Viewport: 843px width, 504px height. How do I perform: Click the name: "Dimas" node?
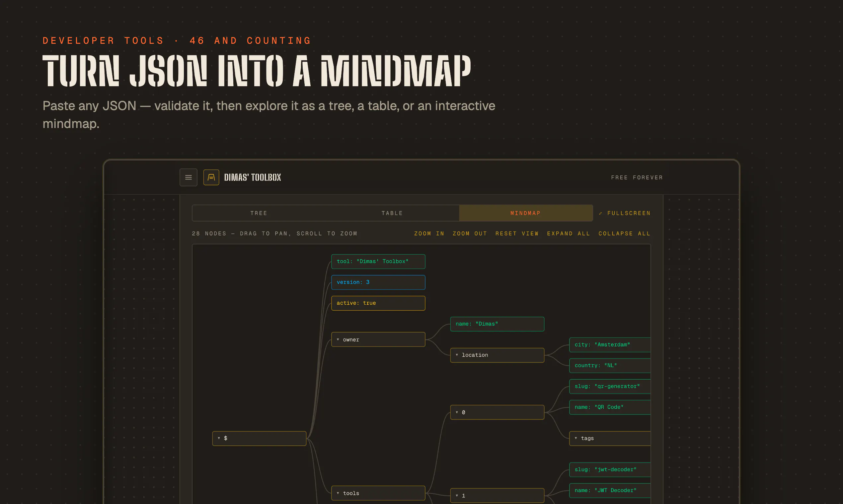[x=497, y=324]
